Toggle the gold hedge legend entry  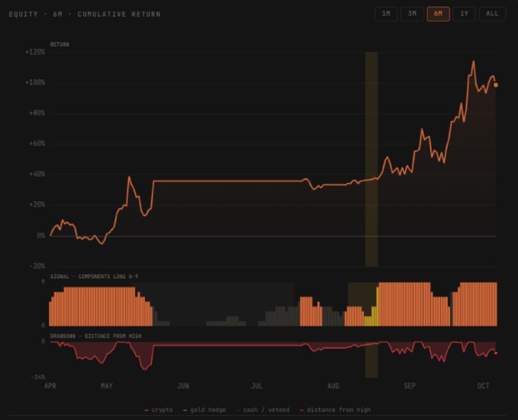point(204,410)
